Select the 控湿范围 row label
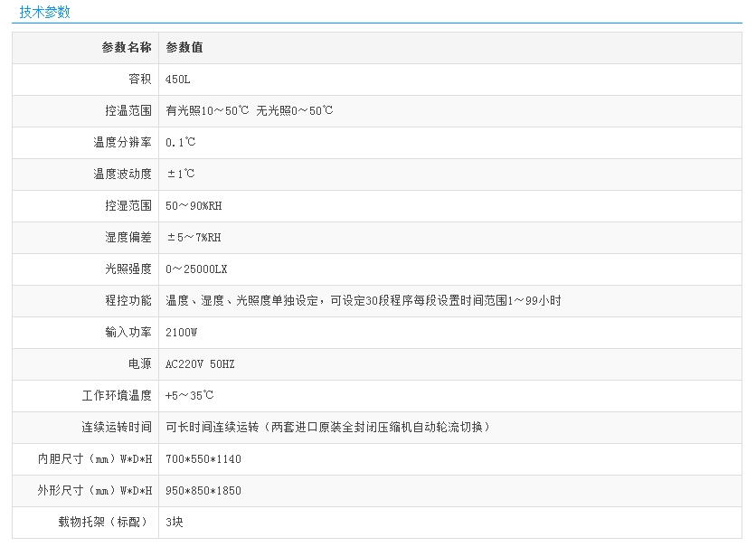 128,206
